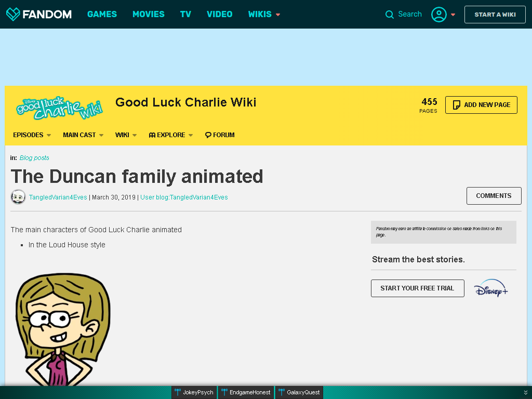Open the EXPLORE dropdown menu

click(170, 135)
